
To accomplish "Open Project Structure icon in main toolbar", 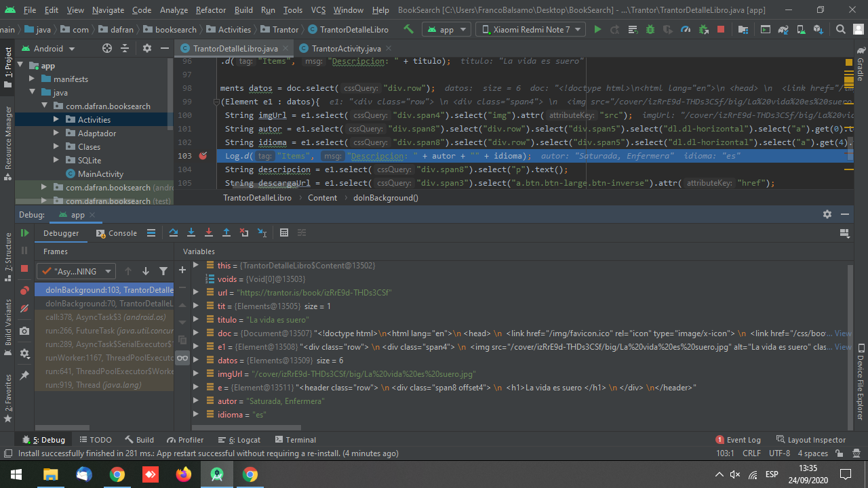I will 744,29.
